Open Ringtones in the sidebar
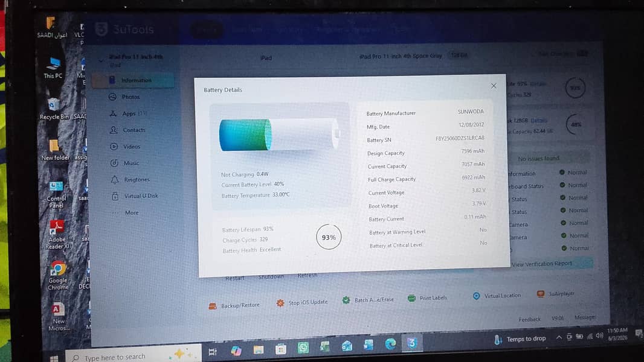The height and width of the screenshot is (362, 644). (x=137, y=180)
